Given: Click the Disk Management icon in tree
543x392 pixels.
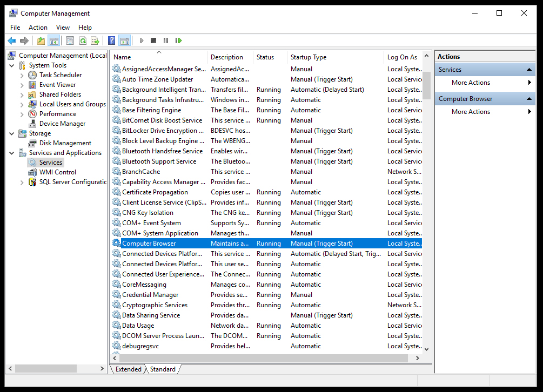Looking at the screenshot, I should point(32,143).
